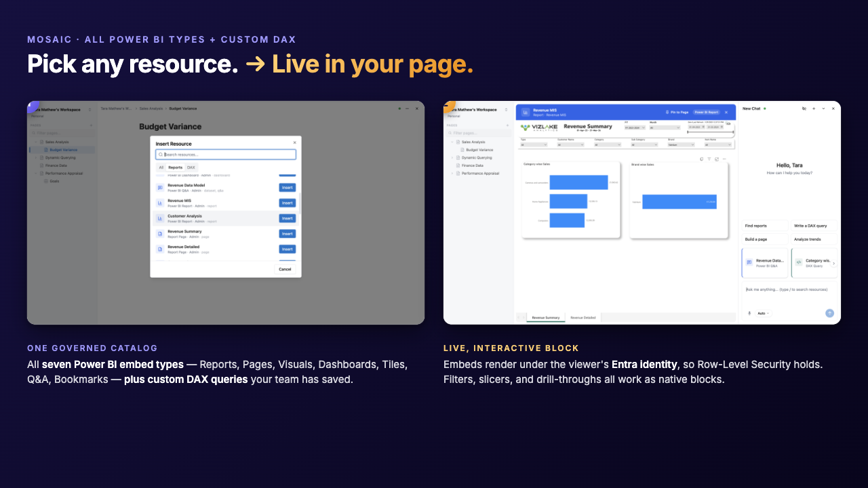Click the Finance Data page icon in the right sidebar
The height and width of the screenshot is (488, 868).
click(x=458, y=165)
